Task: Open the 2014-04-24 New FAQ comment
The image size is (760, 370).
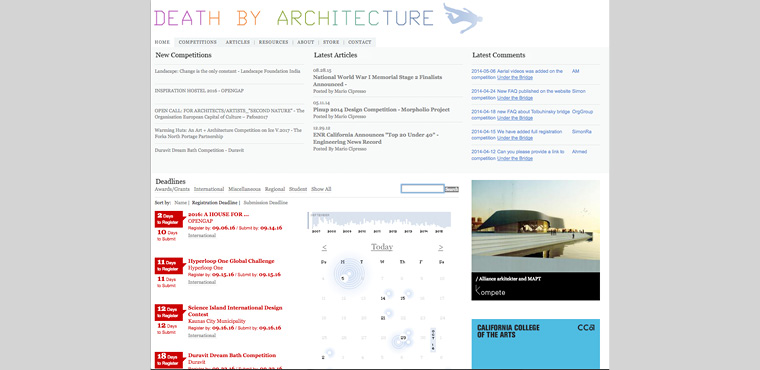Action: click(x=521, y=95)
